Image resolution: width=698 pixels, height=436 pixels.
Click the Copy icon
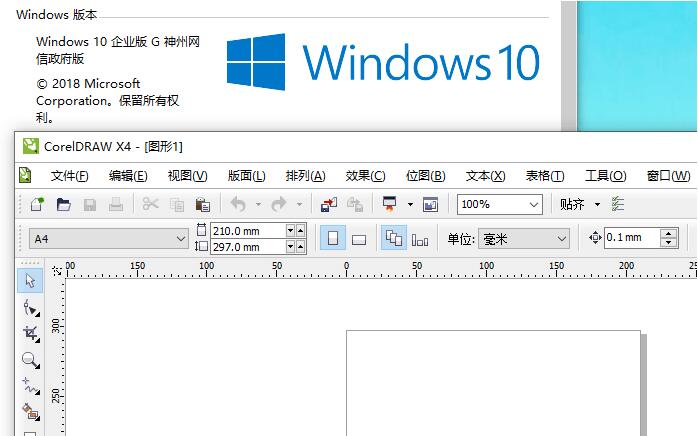[177, 205]
